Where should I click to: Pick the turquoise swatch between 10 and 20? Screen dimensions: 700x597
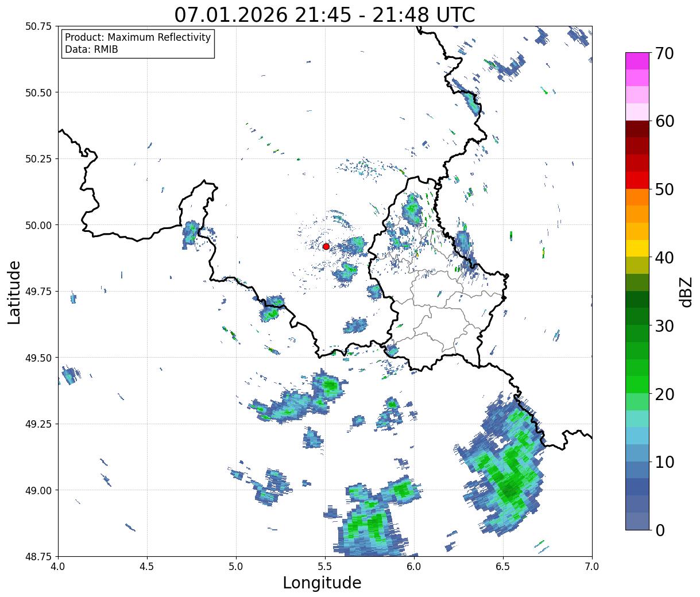point(637,418)
